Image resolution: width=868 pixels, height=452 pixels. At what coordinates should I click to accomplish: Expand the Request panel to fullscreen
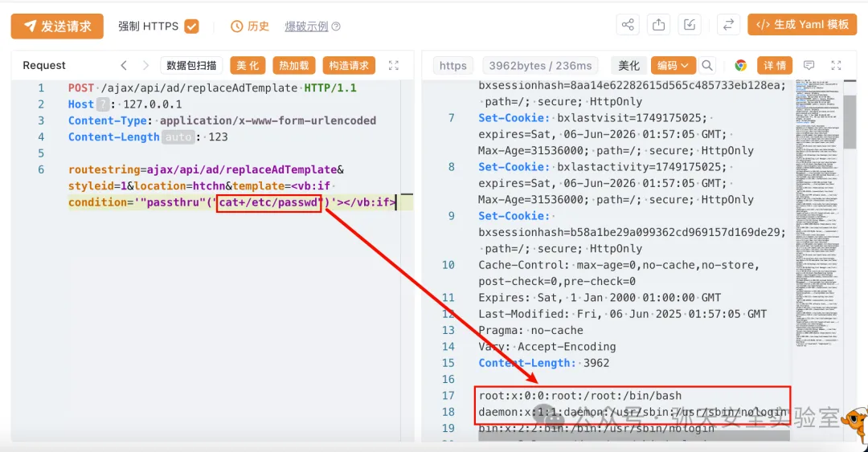point(394,65)
